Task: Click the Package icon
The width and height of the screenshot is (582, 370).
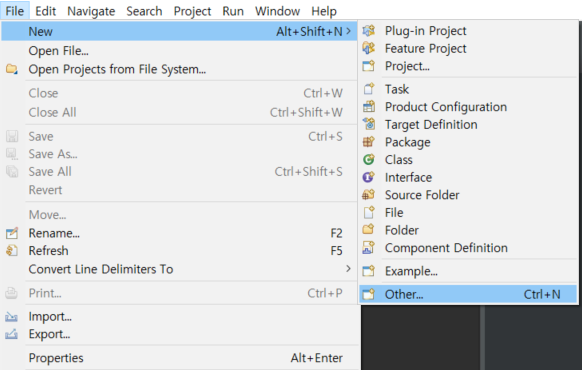Action: tap(369, 142)
